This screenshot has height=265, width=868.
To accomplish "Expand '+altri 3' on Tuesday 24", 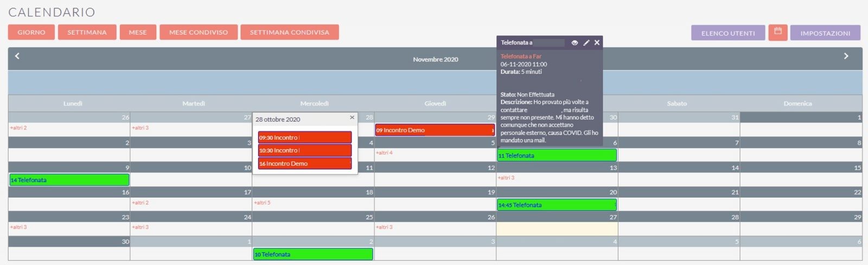I will click(x=141, y=227).
